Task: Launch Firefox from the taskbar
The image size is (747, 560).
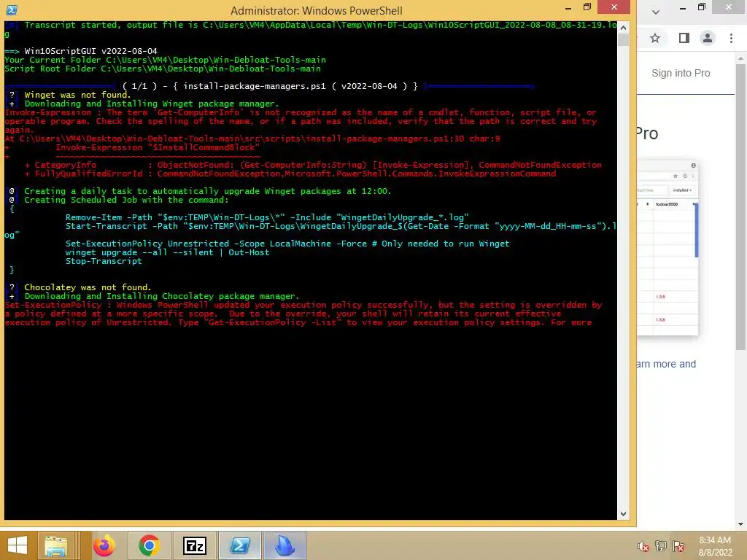Action: [104, 545]
